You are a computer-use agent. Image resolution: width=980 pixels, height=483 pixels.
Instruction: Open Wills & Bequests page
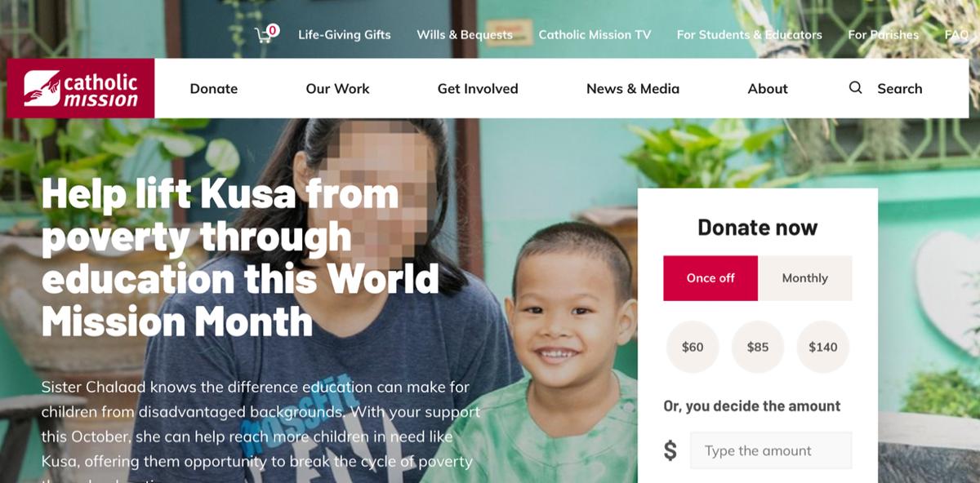click(465, 35)
